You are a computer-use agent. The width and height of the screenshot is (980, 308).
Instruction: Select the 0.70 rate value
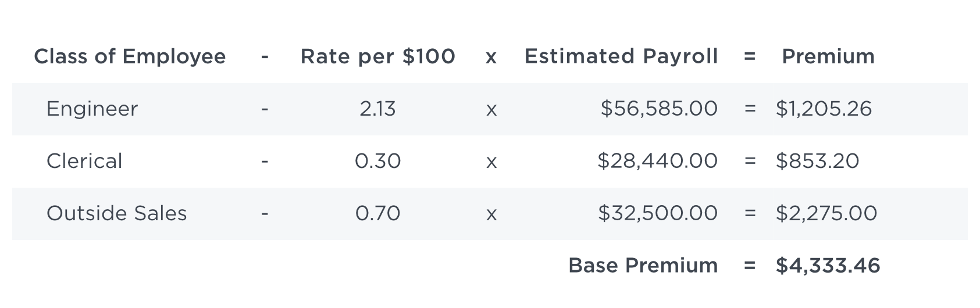(x=378, y=213)
